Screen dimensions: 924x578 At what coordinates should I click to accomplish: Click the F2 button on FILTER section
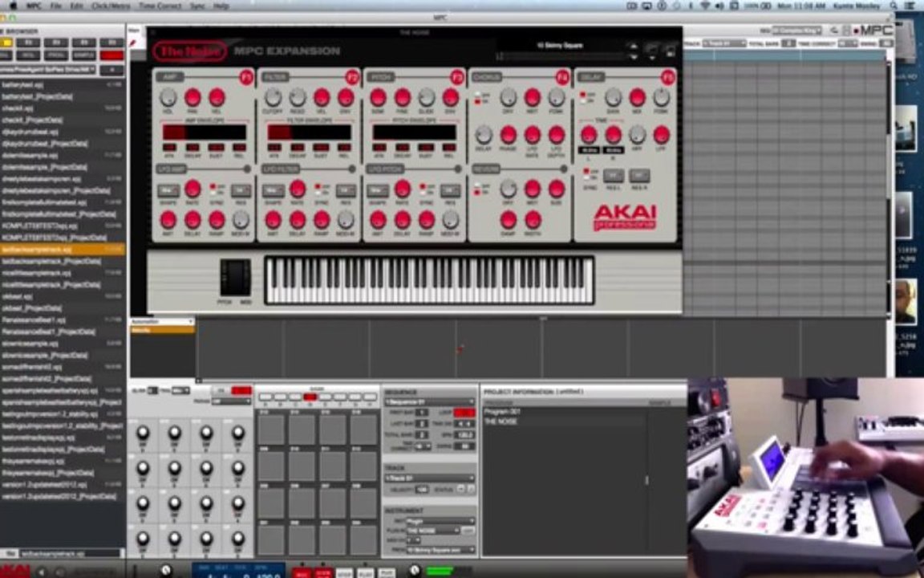point(352,77)
